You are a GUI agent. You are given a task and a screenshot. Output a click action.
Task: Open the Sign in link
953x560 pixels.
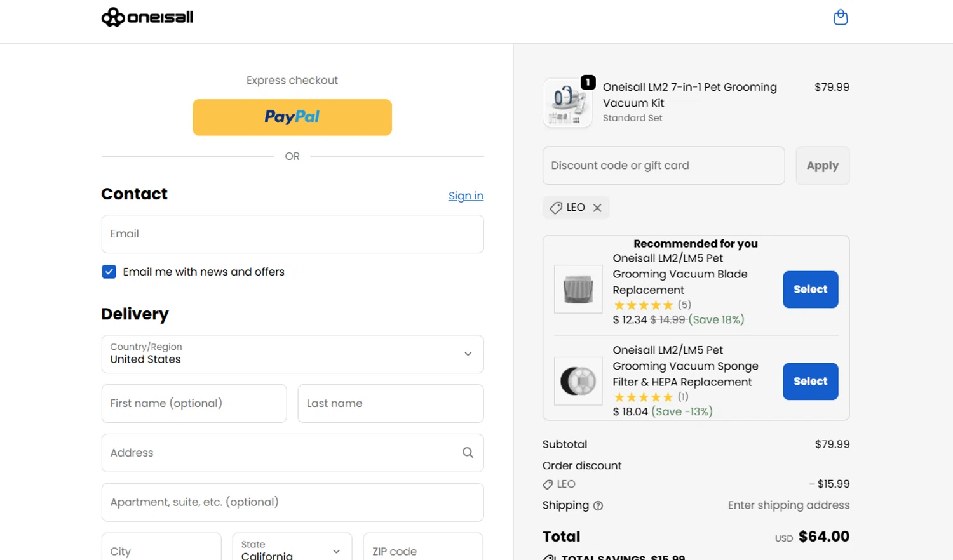(466, 196)
